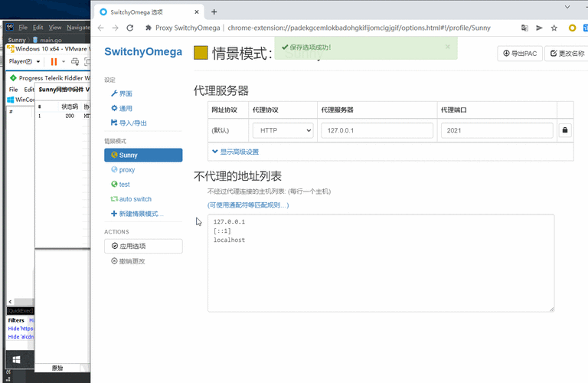Click the translate page icon in address bar
The width and height of the screenshot is (588, 383).
pyautogui.click(x=524, y=28)
